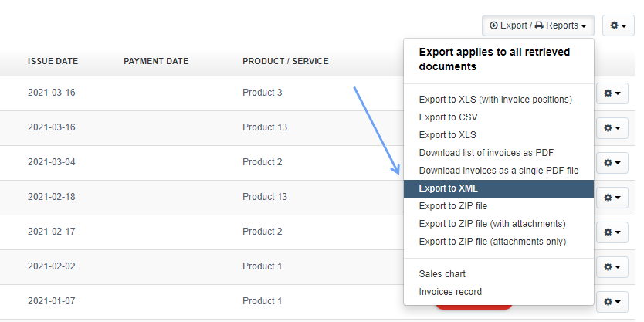Screen dimensions: 644x322
Task: Open the Export / Reports dropdown
Action: pos(537,25)
